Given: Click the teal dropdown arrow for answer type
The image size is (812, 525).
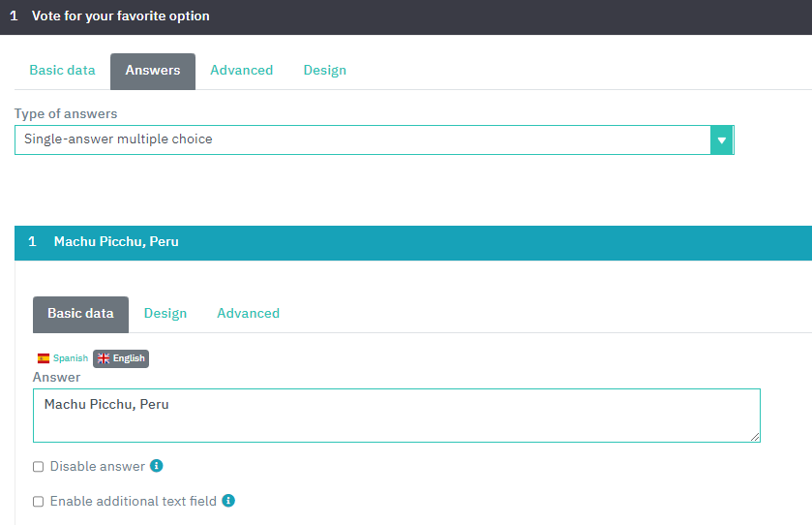Looking at the screenshot, I should tap(722, 139).
